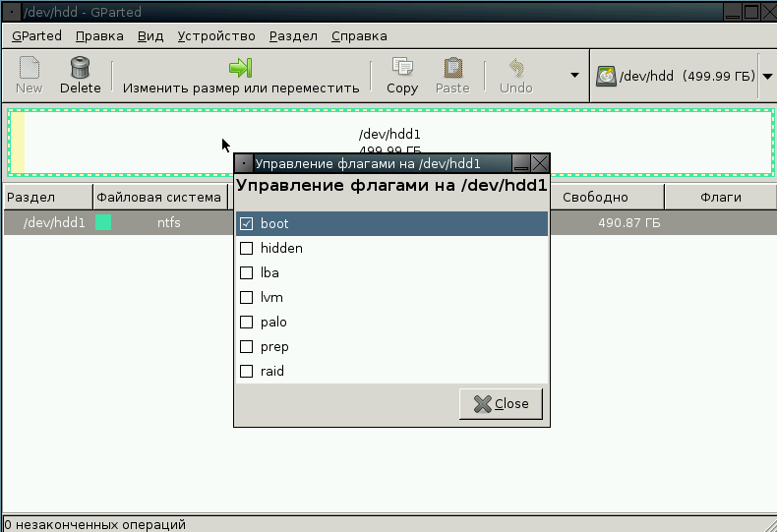Screen dimensions: 777x532
Task: Click the green Resize/Move arrow icon
Action: [x=241, y=68]
